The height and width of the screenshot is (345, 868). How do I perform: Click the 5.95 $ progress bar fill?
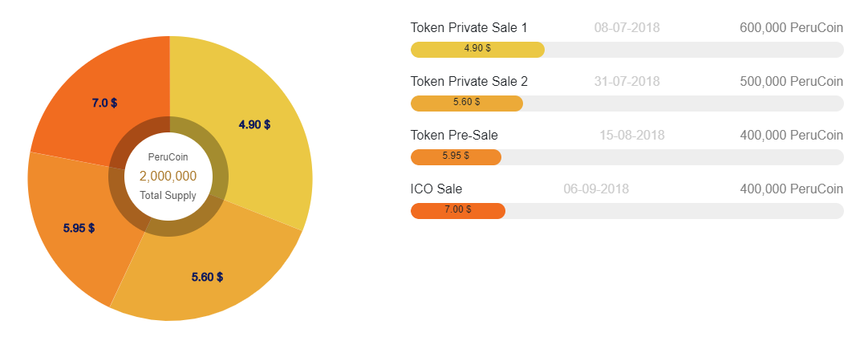456,156
